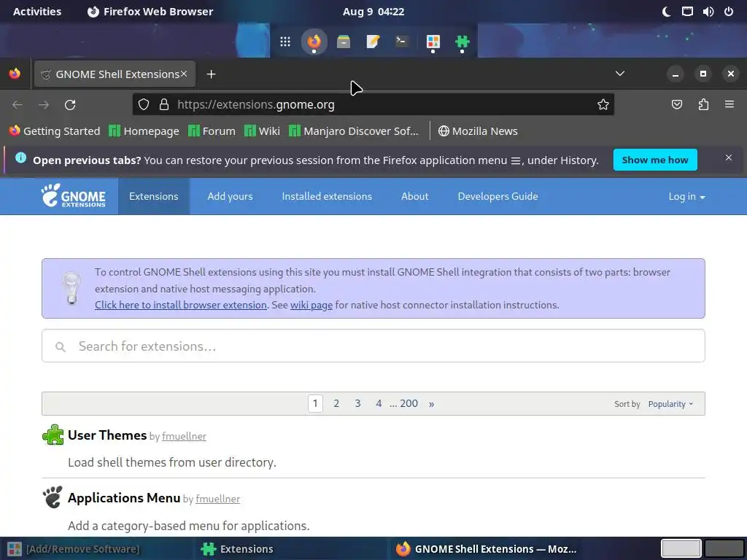Click the Show me how button
Image resolution: width=747 pixels, height=560 pixels.
pyautogui.click(x=655, y=160)
